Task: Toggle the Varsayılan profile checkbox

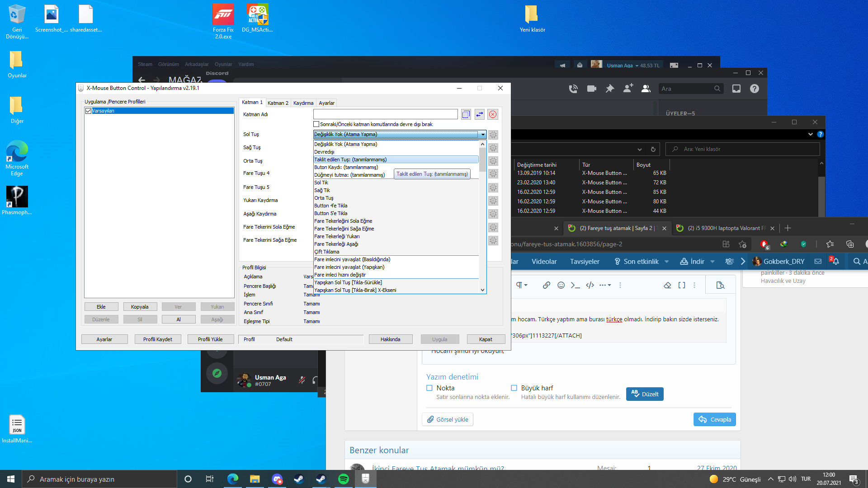Action: click(89, 111)
